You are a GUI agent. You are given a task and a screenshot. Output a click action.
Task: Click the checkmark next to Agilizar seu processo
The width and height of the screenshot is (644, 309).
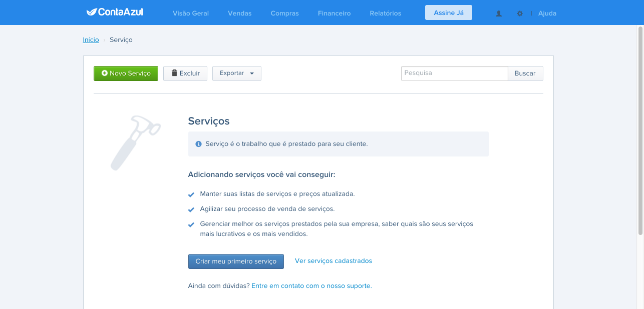pyautogui.click(x=191, y=209)
